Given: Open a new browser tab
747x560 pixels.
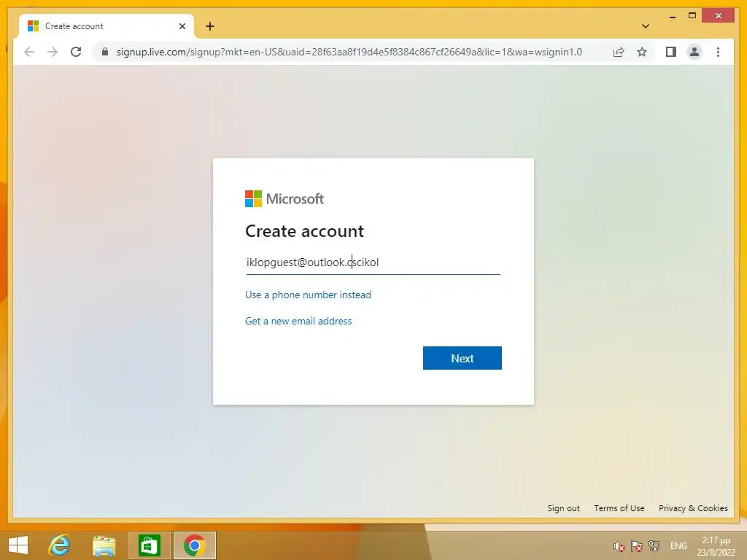Looking at the screenshot, I should [x=210, y=26].
